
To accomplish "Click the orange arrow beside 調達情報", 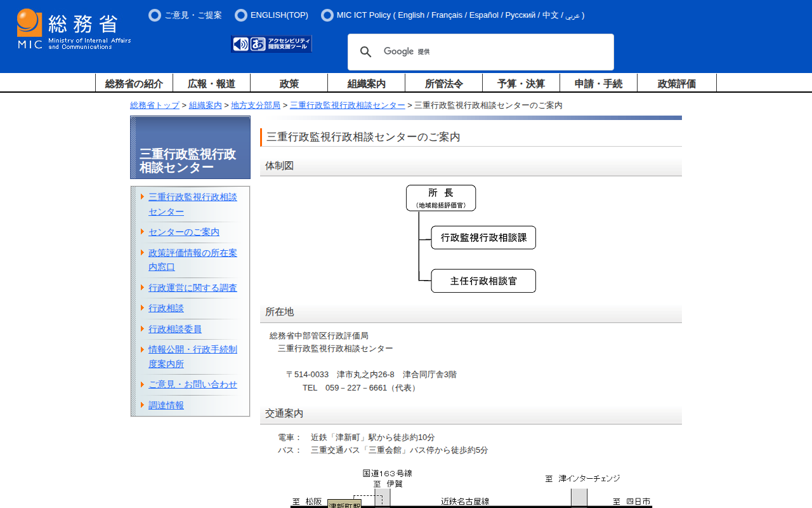I will point(143,405).
